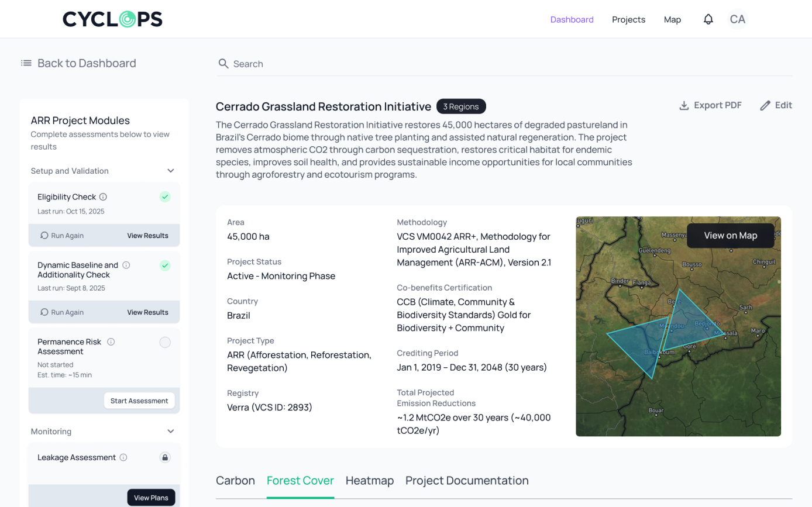Click the View on Map button

[x=730, y=236]
